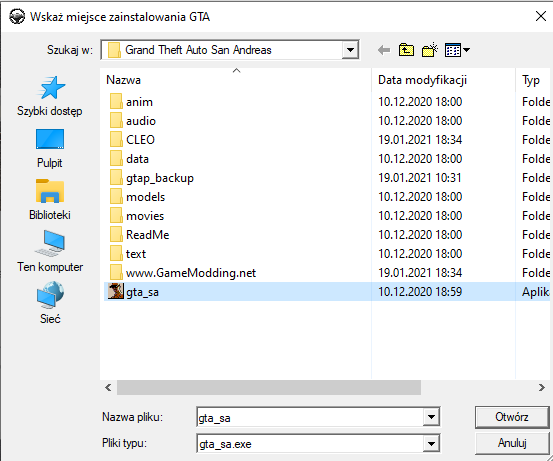Click the CLEO date 19.01.2021 18:34

(420, 140)
